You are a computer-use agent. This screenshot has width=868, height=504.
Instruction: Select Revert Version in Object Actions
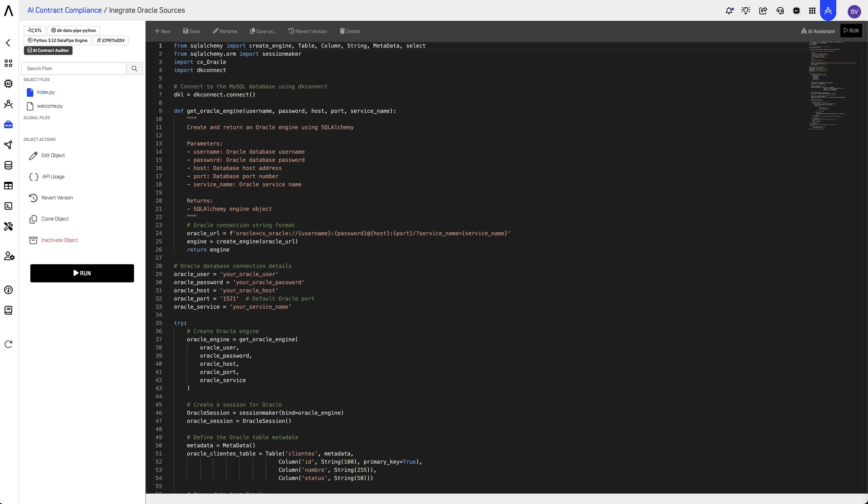click(x=51, y=198)
